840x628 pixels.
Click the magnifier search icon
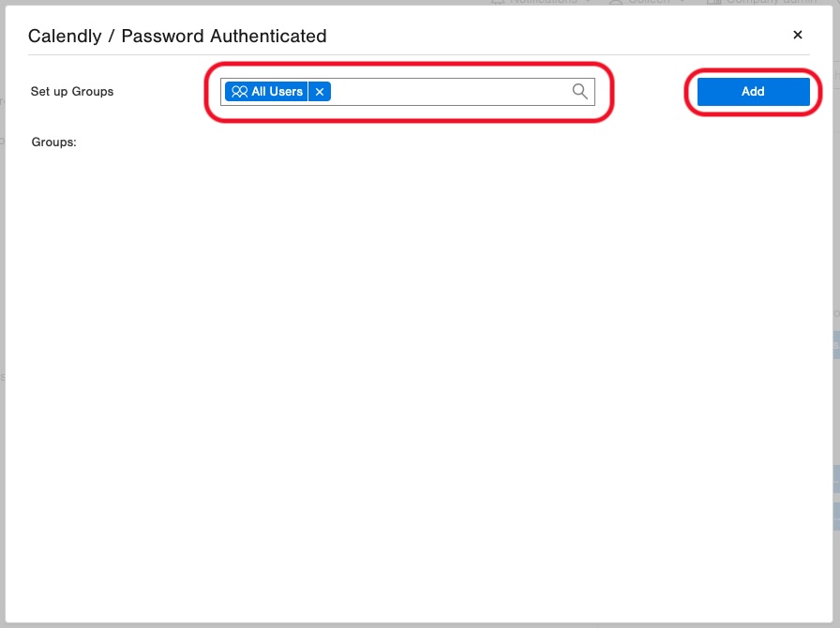coord(579,92)
